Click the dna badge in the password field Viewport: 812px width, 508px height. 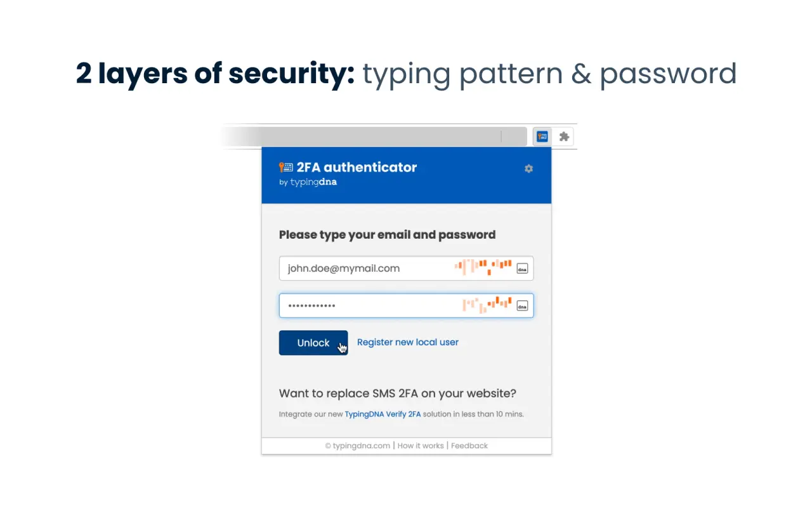(x=522, y=306)
